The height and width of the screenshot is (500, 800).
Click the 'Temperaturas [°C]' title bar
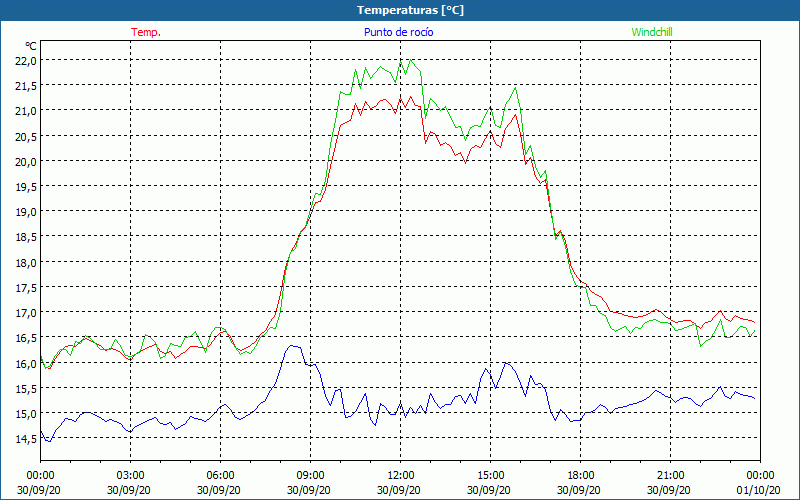[x=400, y=10]
